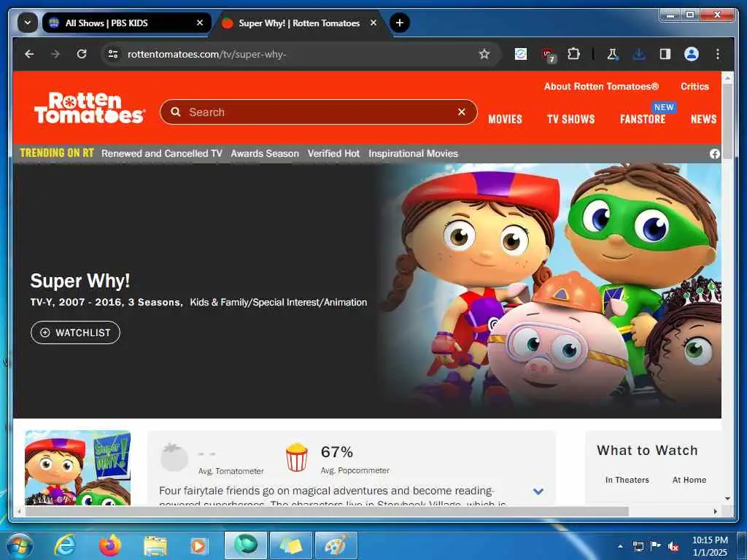The image size is (747, 560).
Task: Click the Rotten Tomatoes logo
Action: click(89, 108)
